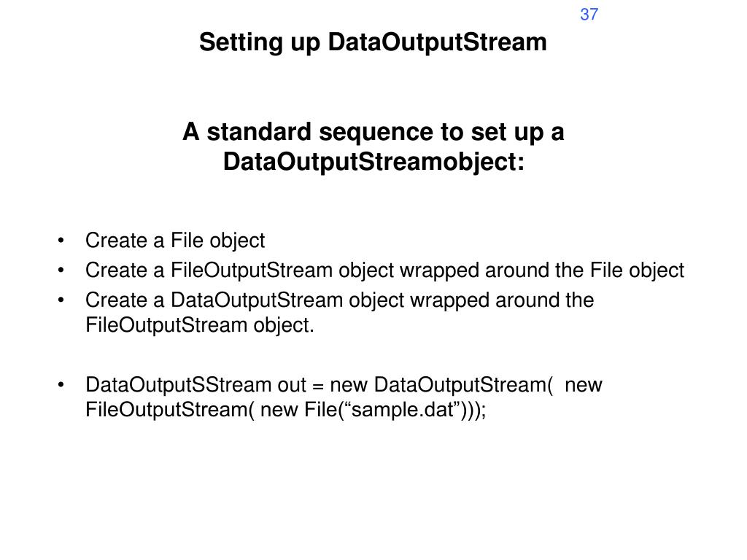Click FileOutputStream( in the last code line
This screenshot has height=560, width=747.
(170, 410)
